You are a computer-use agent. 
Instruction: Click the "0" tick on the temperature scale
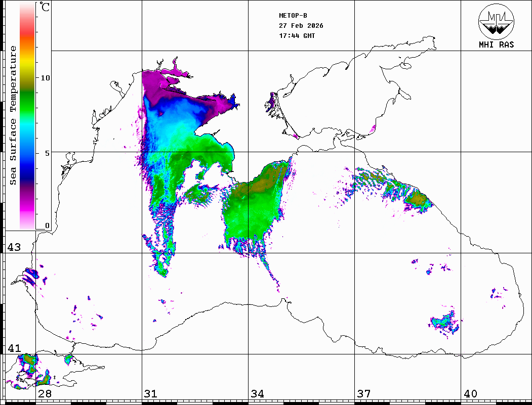coord(47,226)
